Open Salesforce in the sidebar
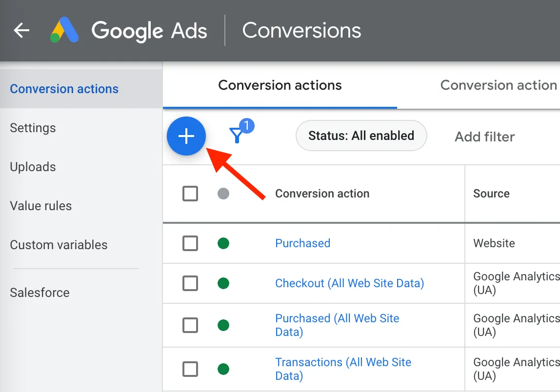 pos(40,293)
